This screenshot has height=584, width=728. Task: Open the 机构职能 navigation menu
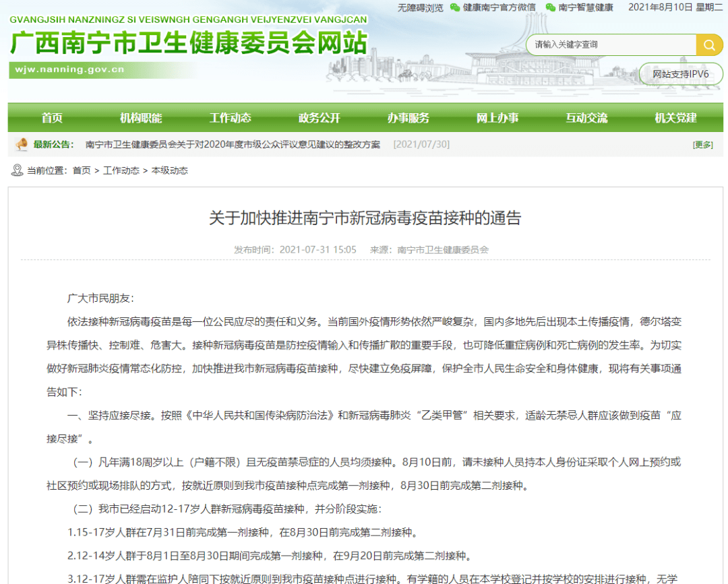pos(141,118)
